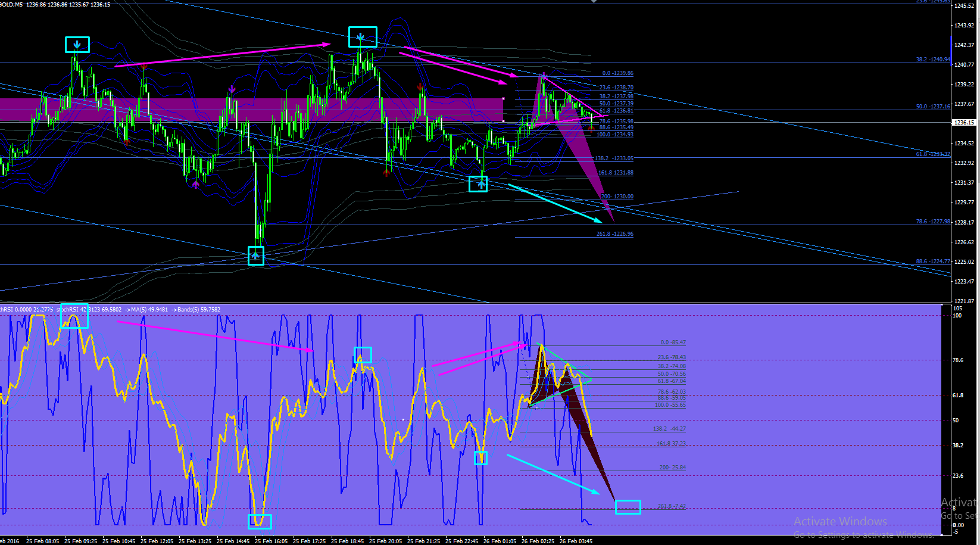
Task: Select Fibonacci label '138.2 -1233.05'
Action: [x=614, y=158]
